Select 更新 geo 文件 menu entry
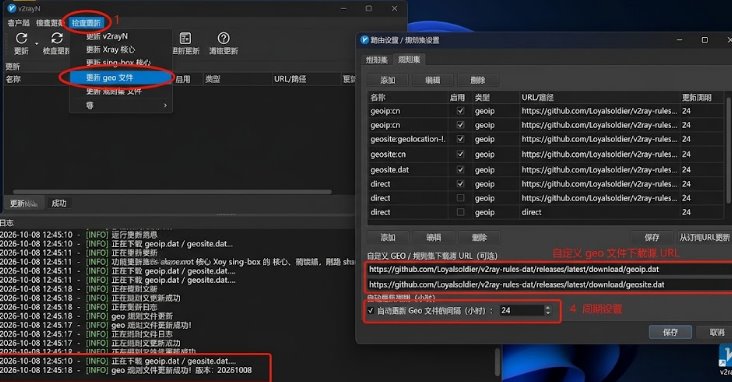Screen dimensions: 732x382 tap(121, 78)
